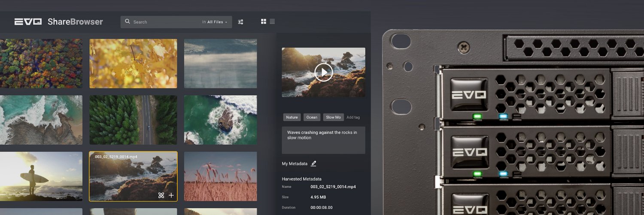Click the My Metadata label
The height and width of the screenshot is (215, 644).
(295, 164)
